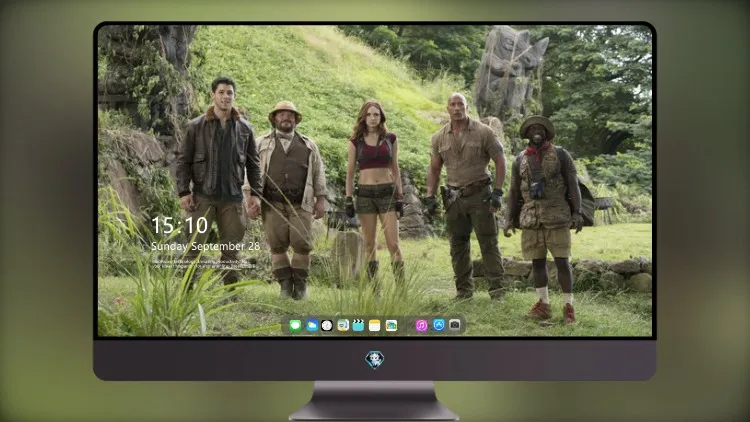
Task: Launch the Camera app from the dock
Action: coord(455,325)
